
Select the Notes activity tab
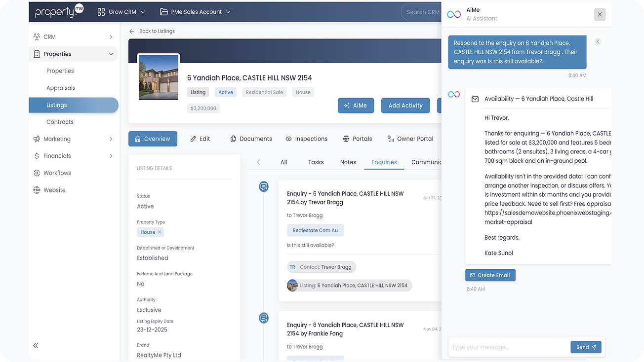(x=348, y=162)
